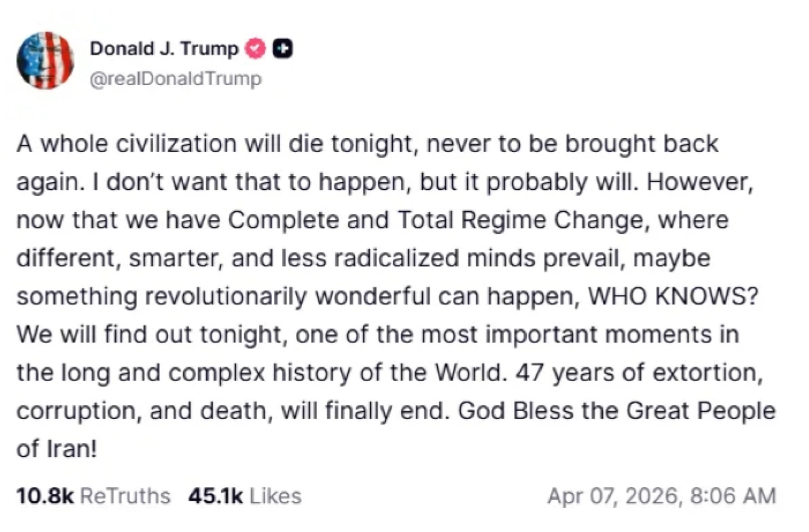Click the 8:06 AM time text

tap(733, 496)
